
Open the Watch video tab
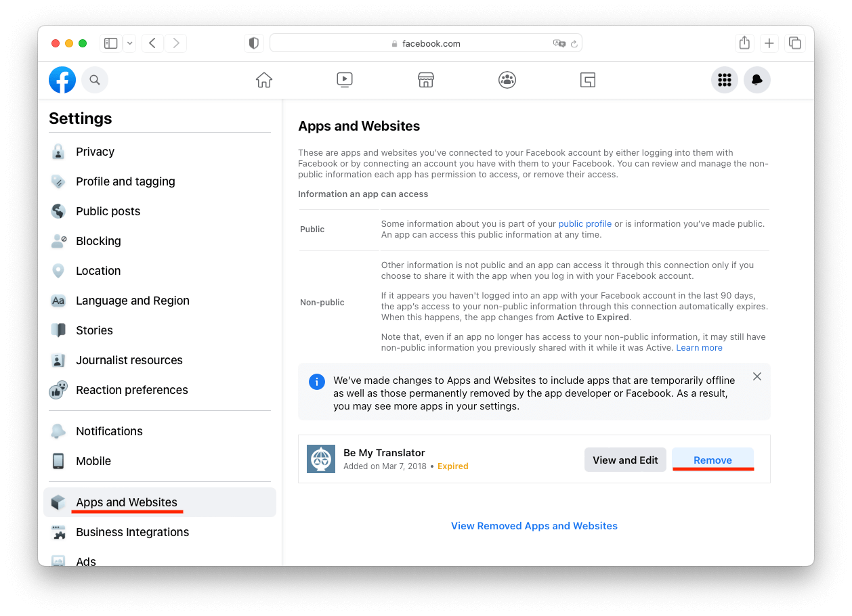tap(345, 80)
